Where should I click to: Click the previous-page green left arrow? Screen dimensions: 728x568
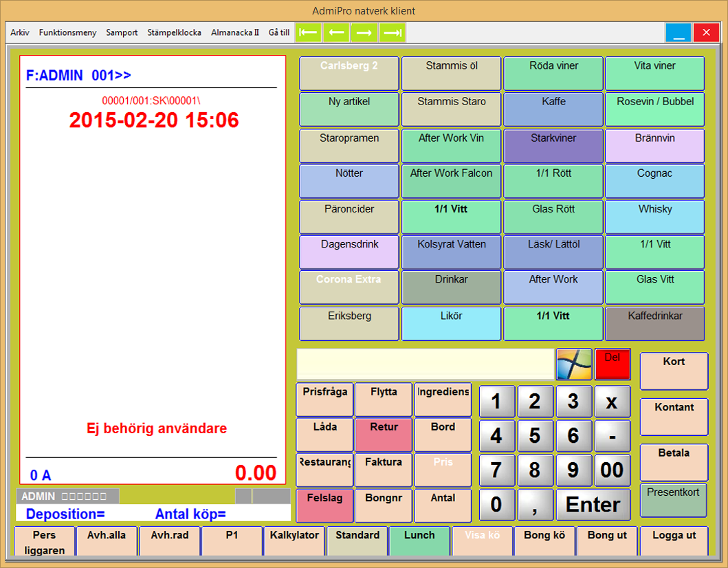[x=336, y=32]
